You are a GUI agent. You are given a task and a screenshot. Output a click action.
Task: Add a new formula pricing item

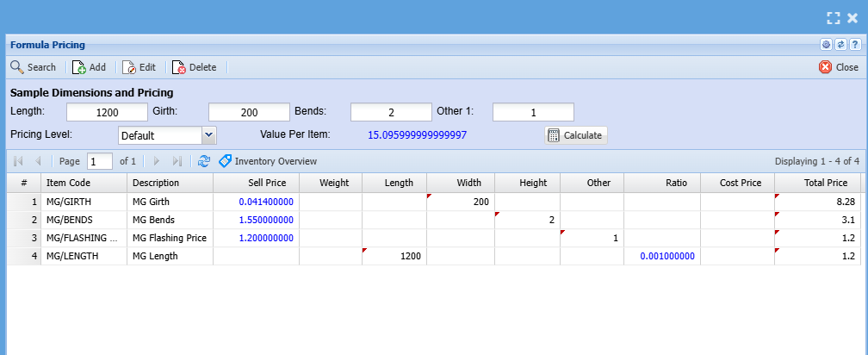click(x=89, y=67)
